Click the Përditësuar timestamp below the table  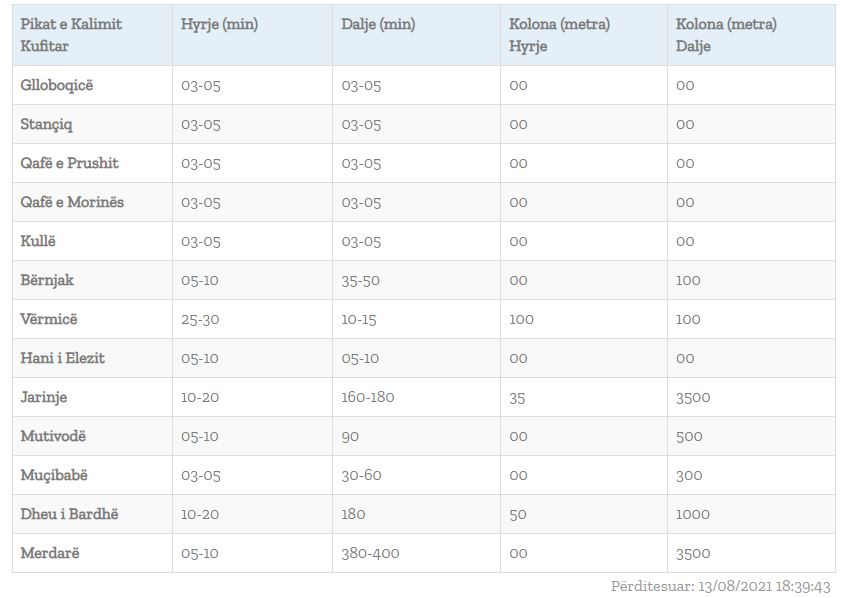[x=721, y=587]
